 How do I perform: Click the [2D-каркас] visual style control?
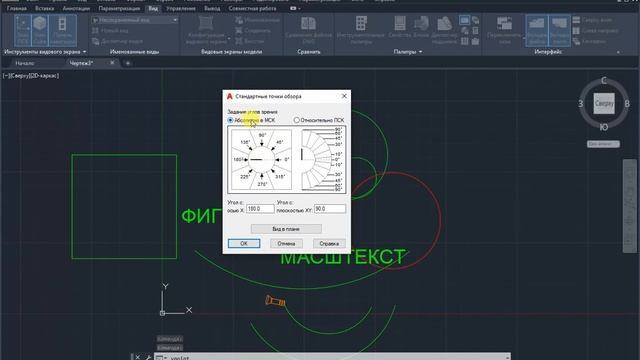[x=44, y=76]
